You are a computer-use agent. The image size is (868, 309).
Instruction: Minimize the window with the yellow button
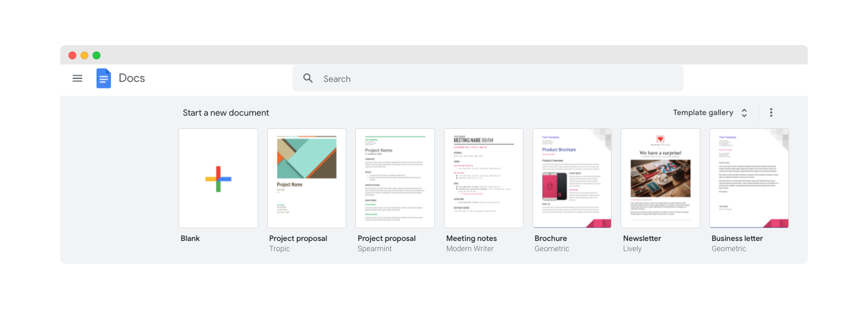[x=84, y=55]
